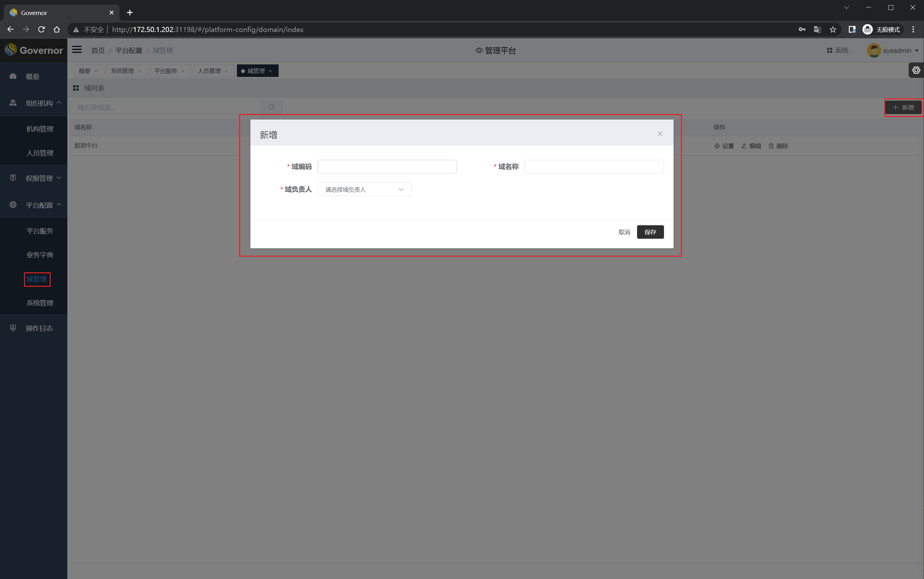Close the Governor browser tab

point(112,12)
